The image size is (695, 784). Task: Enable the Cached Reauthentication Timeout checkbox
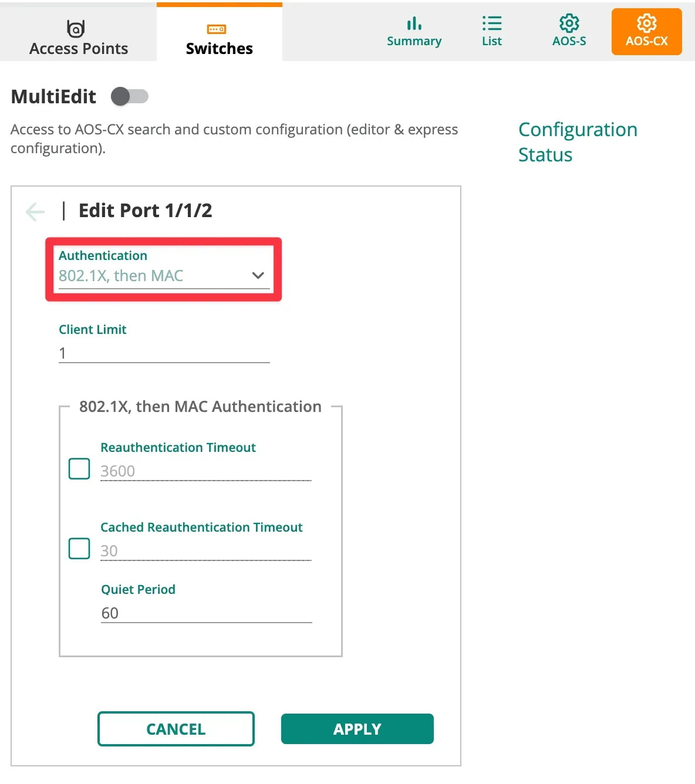click(79, 549)
